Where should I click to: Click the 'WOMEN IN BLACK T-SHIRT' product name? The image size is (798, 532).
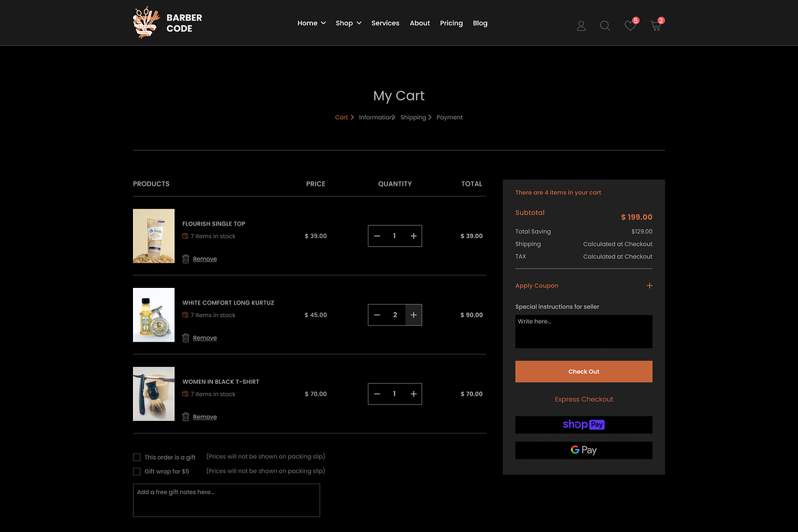click(x=221, y=382)
